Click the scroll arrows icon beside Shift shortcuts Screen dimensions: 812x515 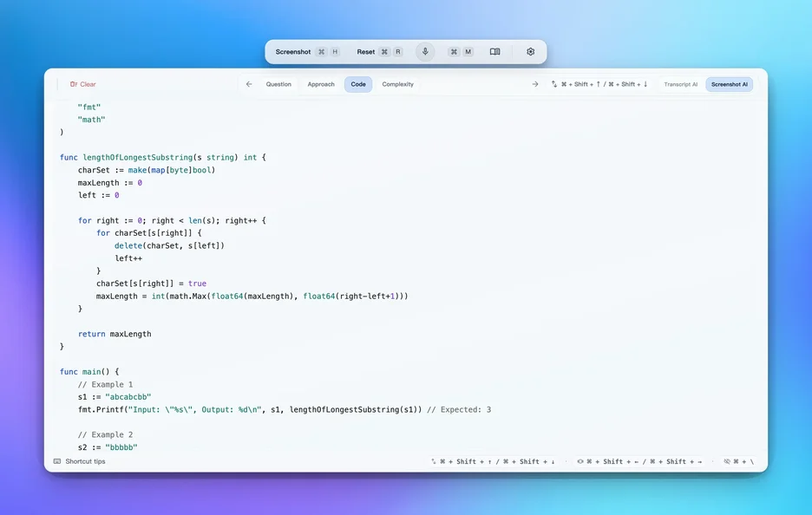(x=555, y=84)
